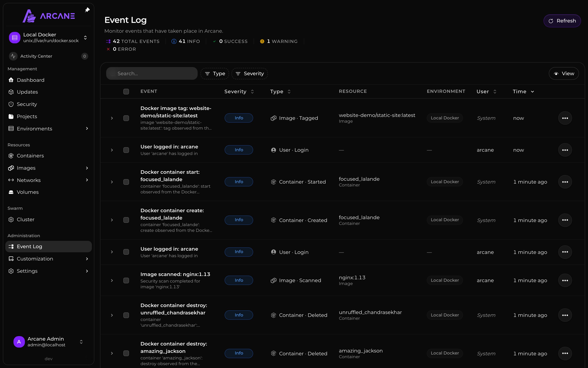
Task: Click the Arcane logo
Action: (x=49, y=16)
